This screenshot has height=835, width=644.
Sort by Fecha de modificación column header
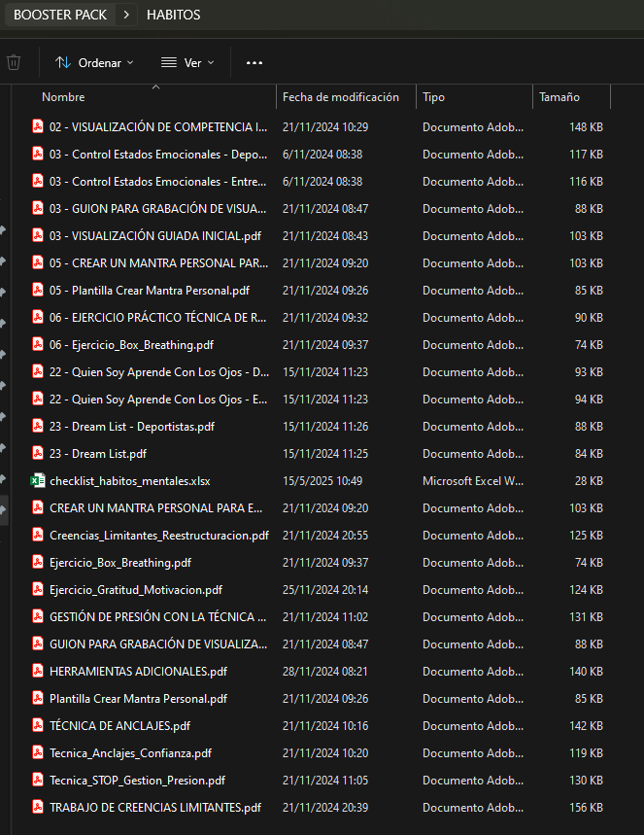pos(341,97)
